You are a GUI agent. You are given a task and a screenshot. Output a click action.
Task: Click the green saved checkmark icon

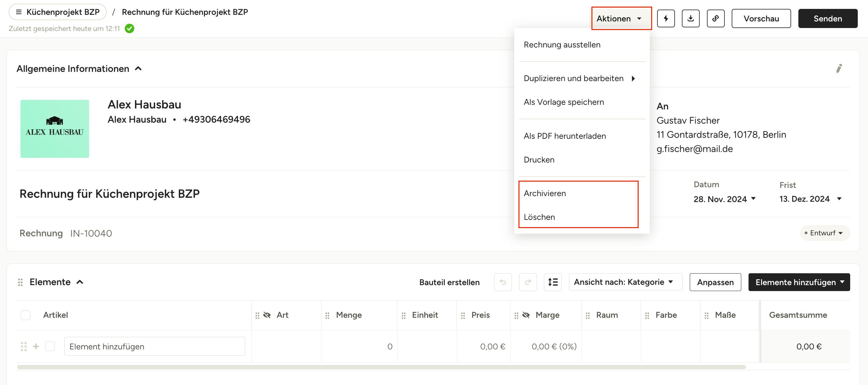[129, 29]
